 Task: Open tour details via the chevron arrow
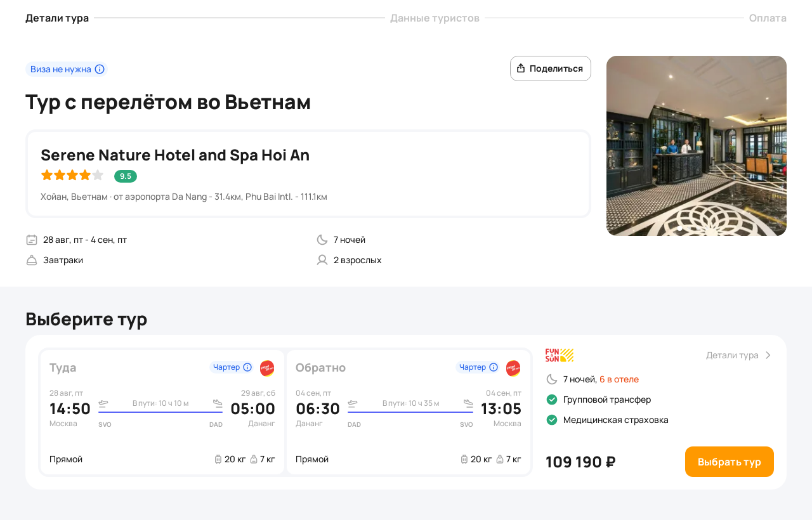point(768,355)
